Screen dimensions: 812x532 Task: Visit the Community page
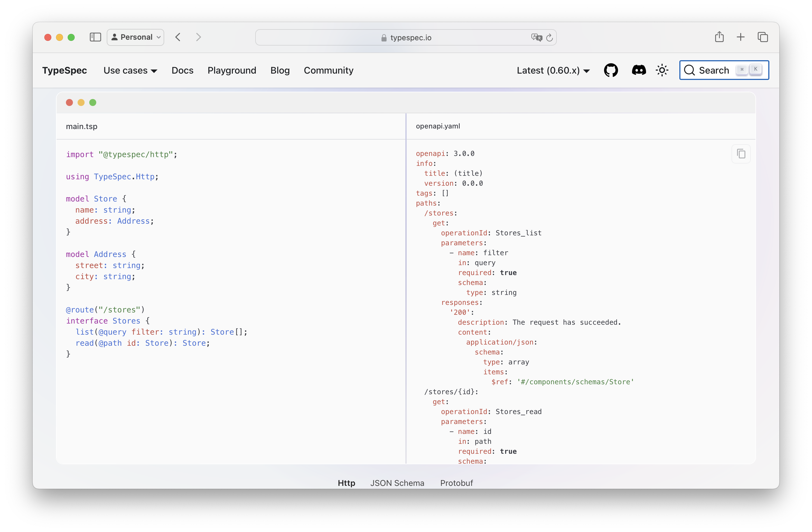tap(328, 70)
